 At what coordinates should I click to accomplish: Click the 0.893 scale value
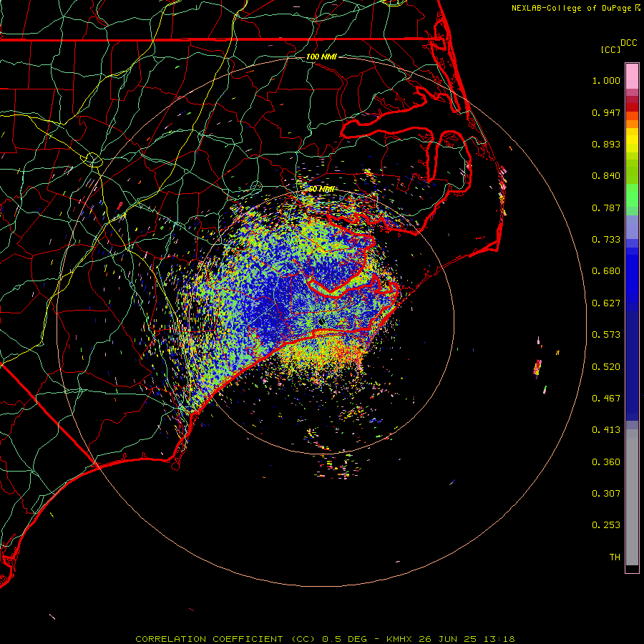point(606,144)
